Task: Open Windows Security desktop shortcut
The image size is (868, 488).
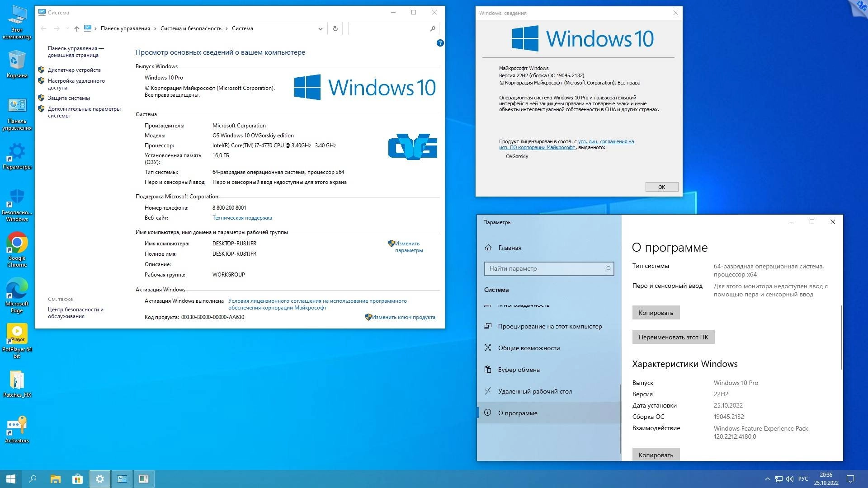Action: [17, 206]
